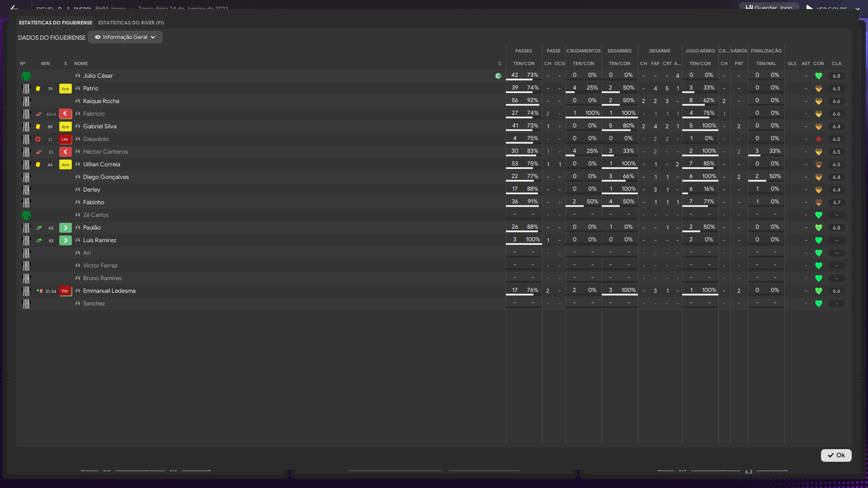Click the Jogo Aéreo column group header

tap(700, 51)
